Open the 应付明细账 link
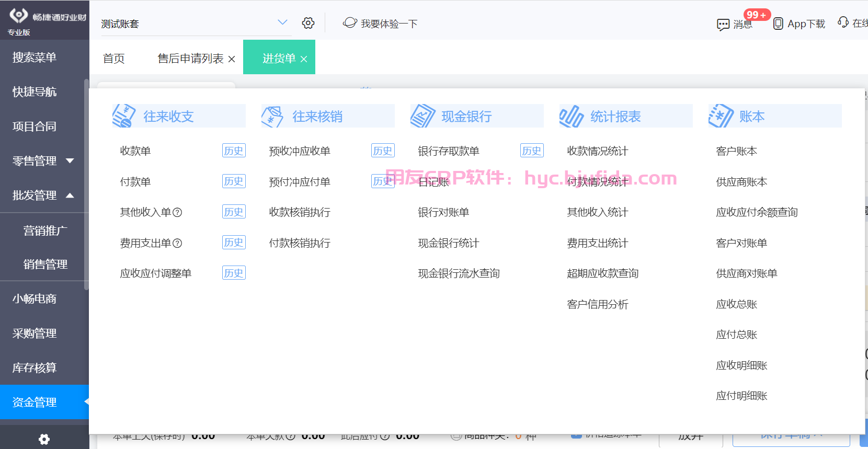The height and width of the screenshot is (449, 868). 741,396
